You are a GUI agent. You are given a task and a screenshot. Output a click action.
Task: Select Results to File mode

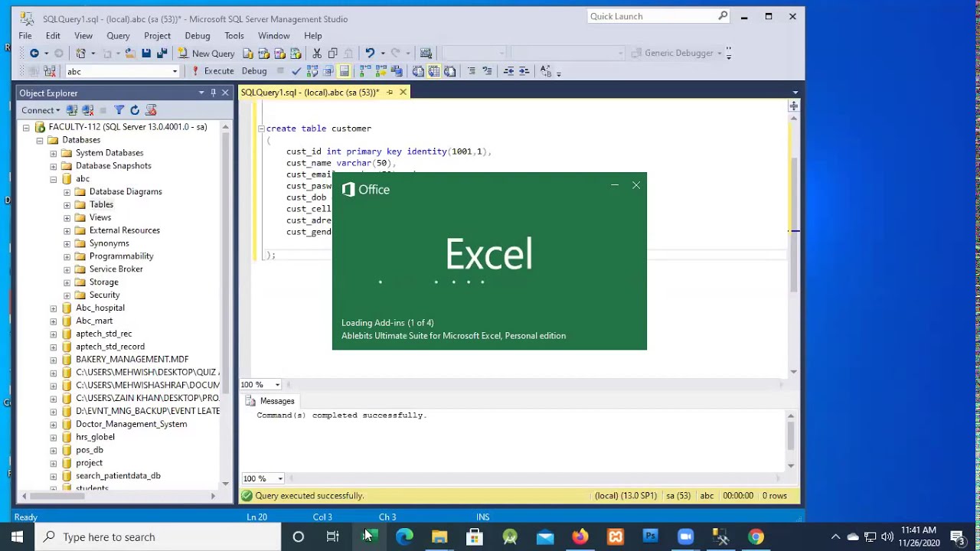(x=450, y=71)
